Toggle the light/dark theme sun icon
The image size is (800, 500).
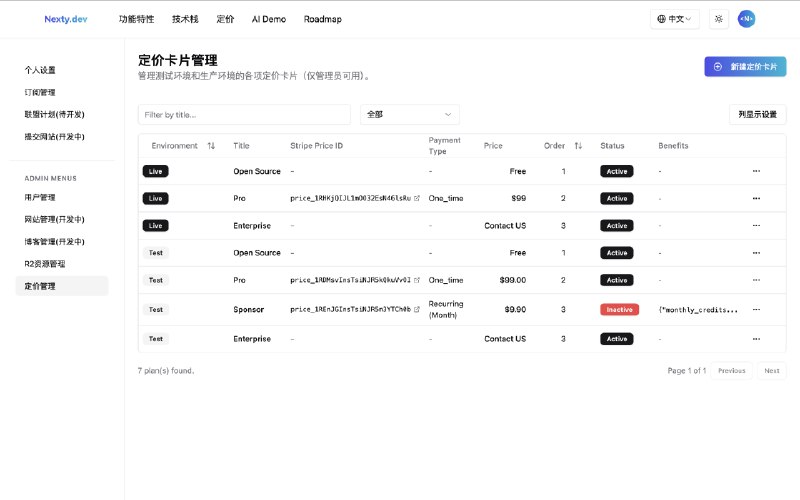point(718,19)
